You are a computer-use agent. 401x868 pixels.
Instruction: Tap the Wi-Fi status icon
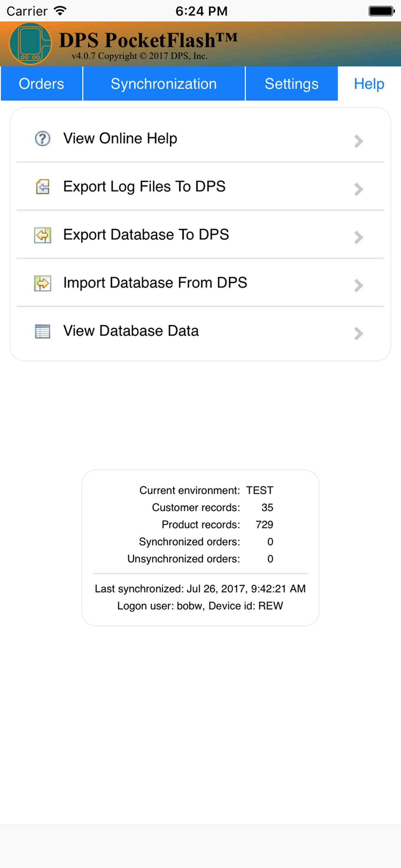click(60, 11)
